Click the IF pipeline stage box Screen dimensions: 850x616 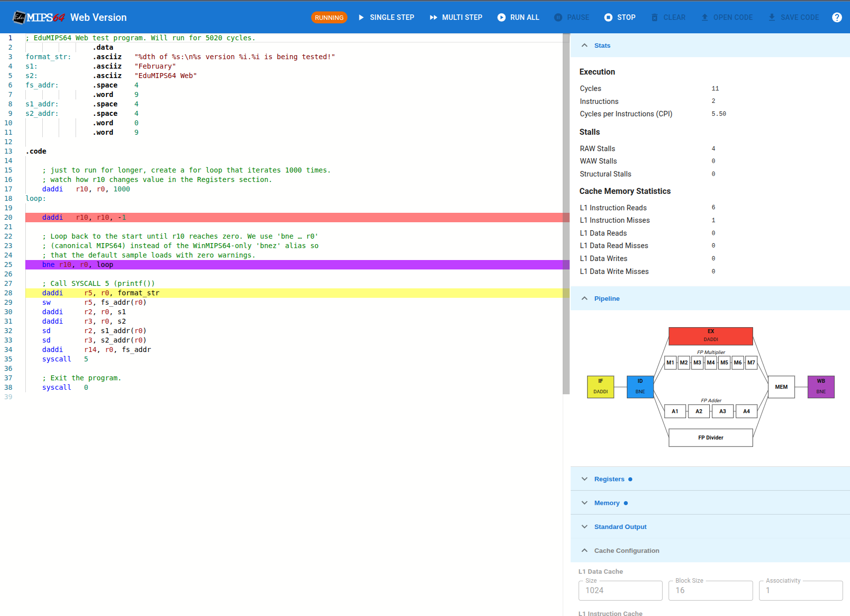click(x=600, y=387)
